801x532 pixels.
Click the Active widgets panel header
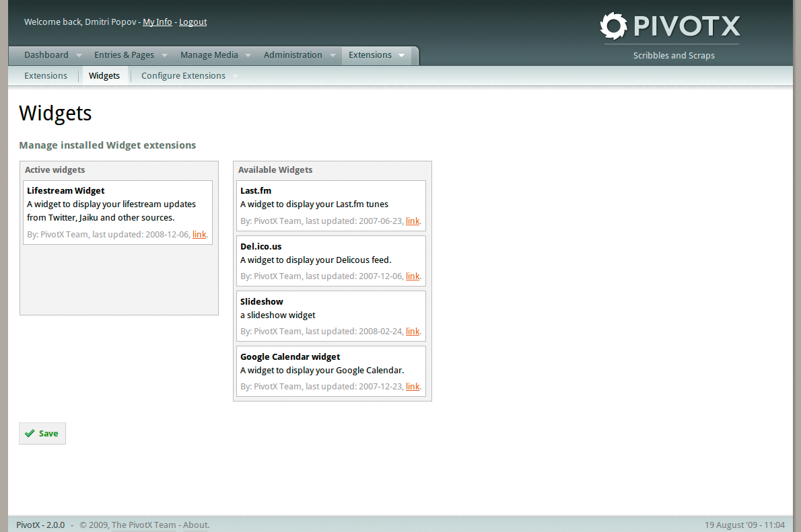[55, 170]
